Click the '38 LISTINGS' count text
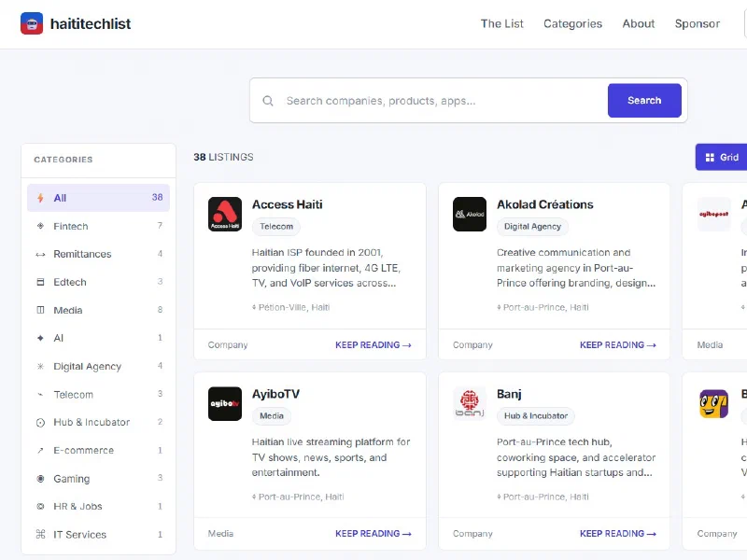 223,157
